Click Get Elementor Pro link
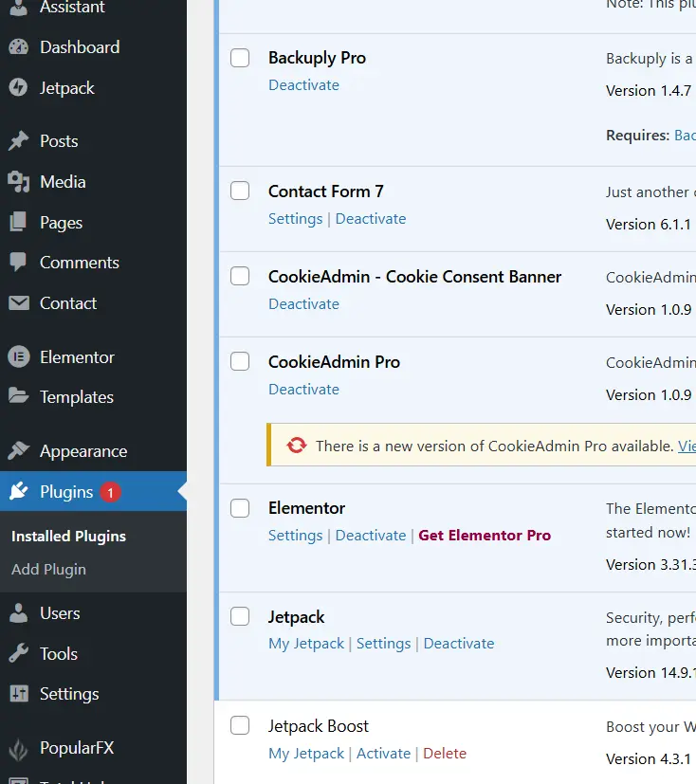 pyautogui.click(x=485, y=535)
